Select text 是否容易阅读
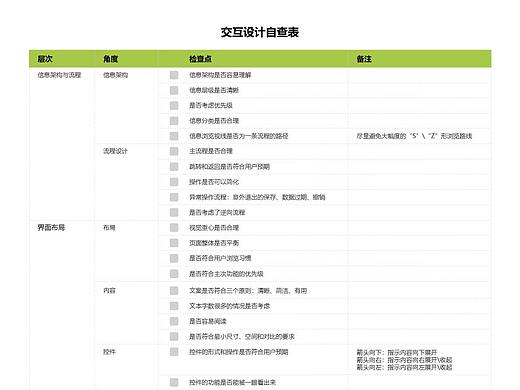The height and width of the screenshot is (390, 520). 208,321
